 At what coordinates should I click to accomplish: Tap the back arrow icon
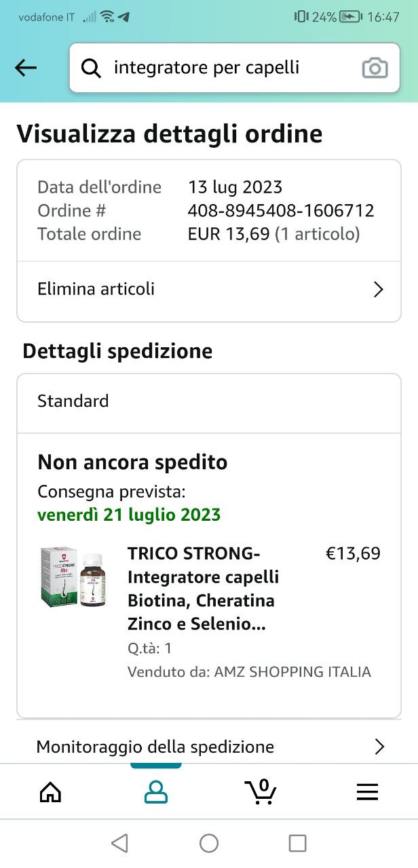26,68
